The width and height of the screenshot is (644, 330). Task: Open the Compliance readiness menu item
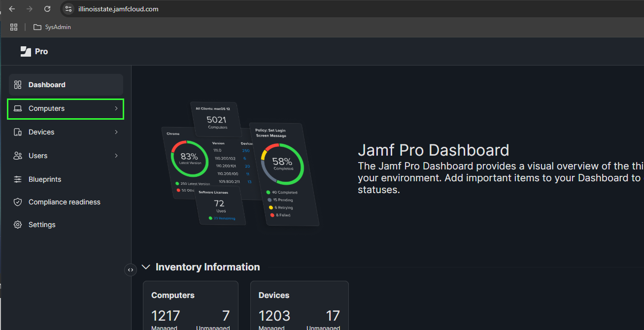64,202
